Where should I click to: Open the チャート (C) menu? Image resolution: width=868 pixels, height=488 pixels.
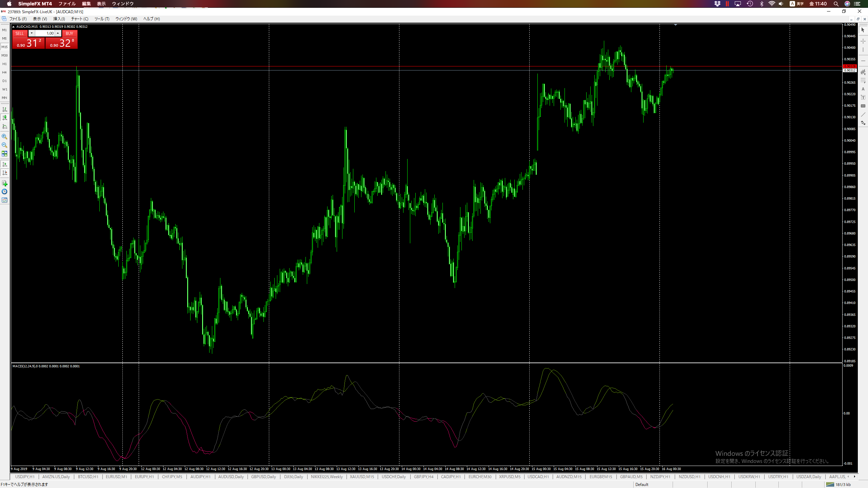point(80,19)
